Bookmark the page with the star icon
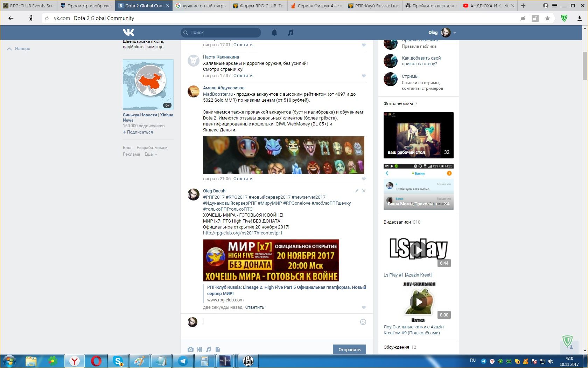Viewport: 588px width, 368px height. [547, 18]
